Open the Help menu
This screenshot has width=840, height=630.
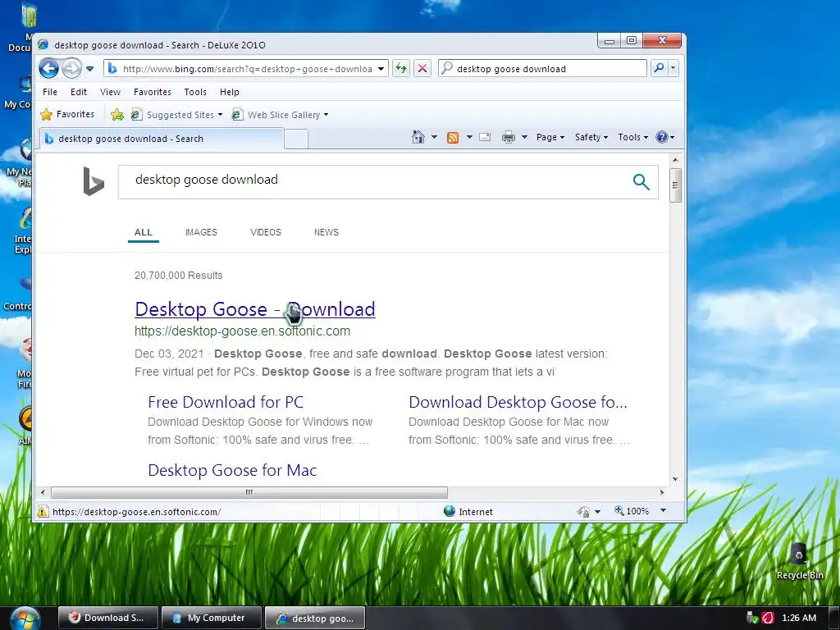pos(230,92)
